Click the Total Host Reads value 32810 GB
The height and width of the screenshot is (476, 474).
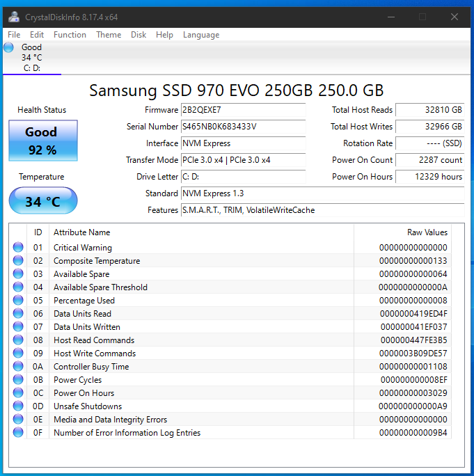(430, 110)
